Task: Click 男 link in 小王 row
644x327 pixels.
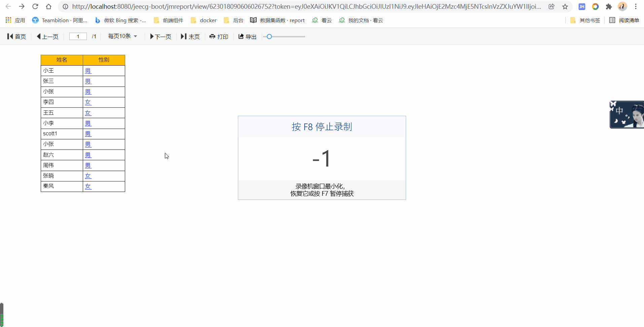Action: coord(88,71)
